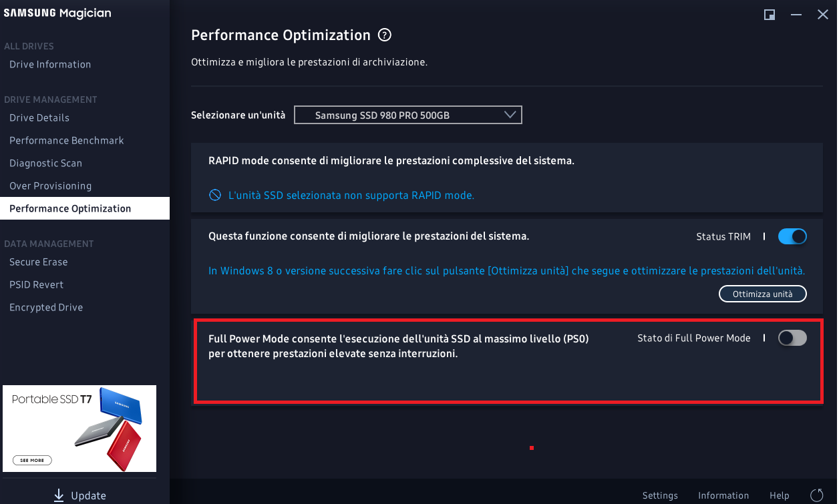Click SEE MORE on Portable SSD T7 ad
The width and height of the screenshot is (839, 504).
[x=32, y=461]
